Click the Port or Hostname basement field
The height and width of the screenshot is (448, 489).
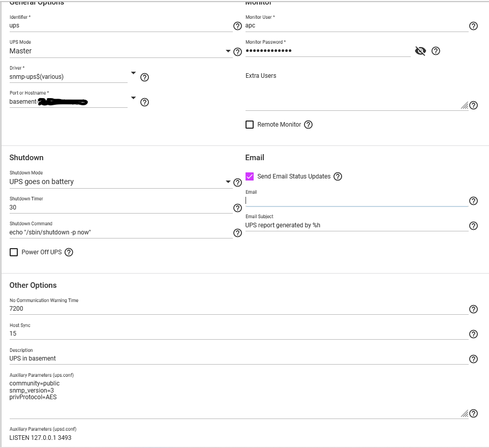coord(68,102)
